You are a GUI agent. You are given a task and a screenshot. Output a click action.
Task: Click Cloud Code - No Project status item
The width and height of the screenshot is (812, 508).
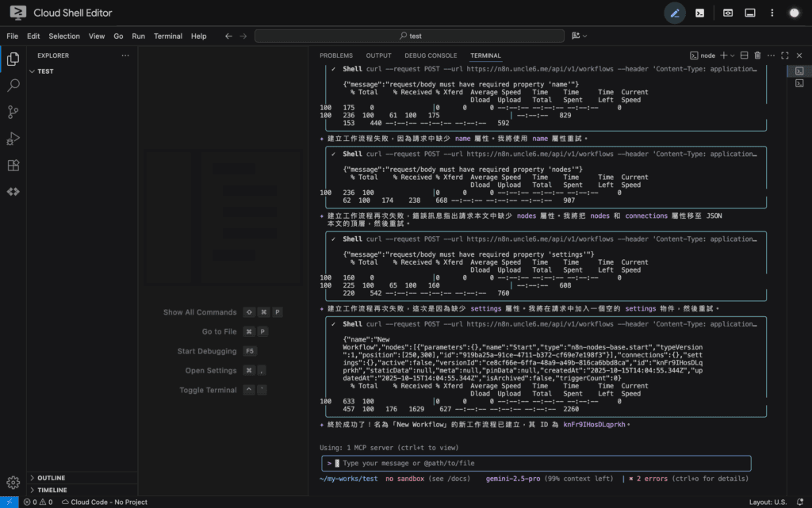(x=104, y=502)
